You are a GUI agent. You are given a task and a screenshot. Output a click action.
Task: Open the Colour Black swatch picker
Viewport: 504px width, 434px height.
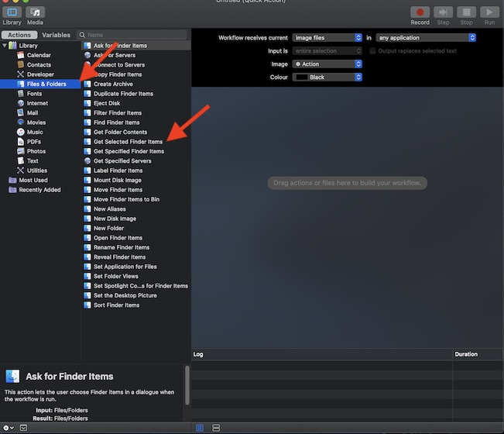pyautogui.click(x=327, y=77)
